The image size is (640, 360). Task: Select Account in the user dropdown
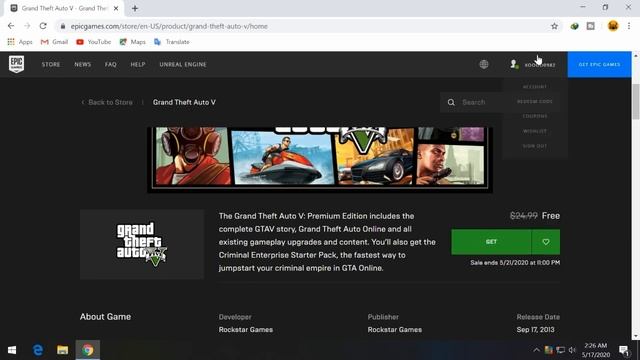tap(535, 87)
